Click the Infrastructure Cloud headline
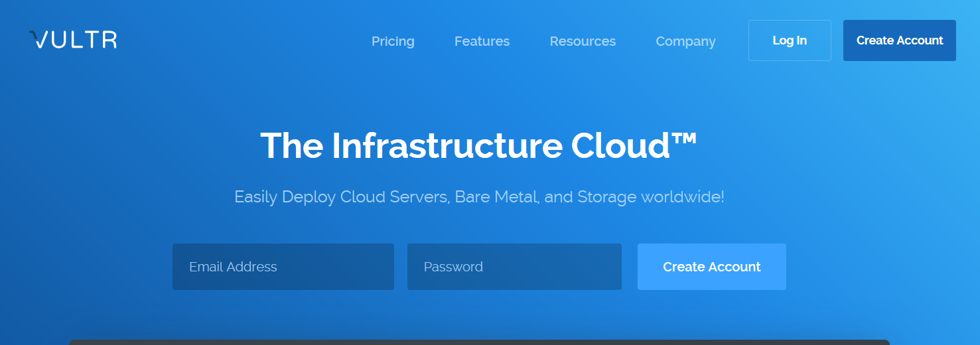 [x=478, y=145]
